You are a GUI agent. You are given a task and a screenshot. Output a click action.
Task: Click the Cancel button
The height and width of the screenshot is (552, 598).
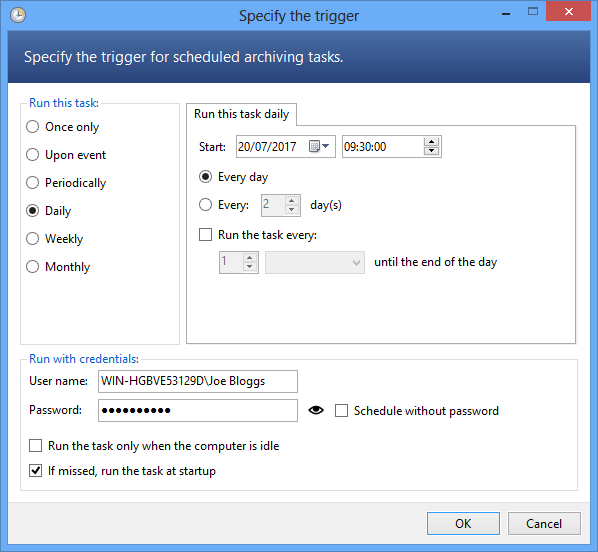(544, 523)
